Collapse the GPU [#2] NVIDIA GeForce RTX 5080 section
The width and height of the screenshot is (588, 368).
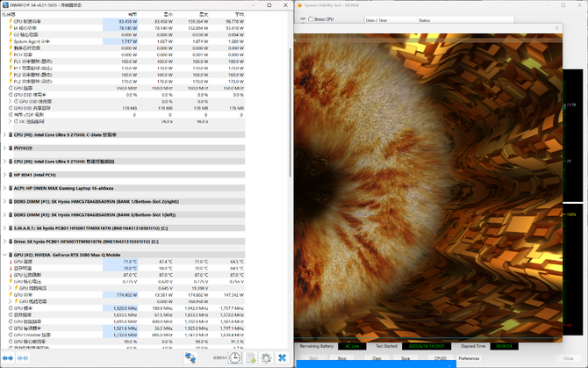pos(6,254)
